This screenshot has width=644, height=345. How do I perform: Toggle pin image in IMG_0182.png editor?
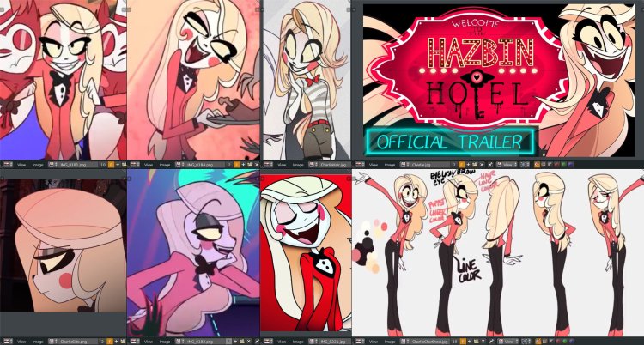click(x=257, y=341)
